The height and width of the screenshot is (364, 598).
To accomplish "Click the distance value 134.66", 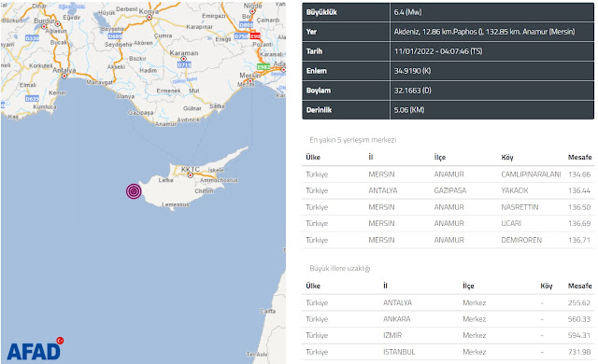I will pyautogui.click(x=579, y=175).
